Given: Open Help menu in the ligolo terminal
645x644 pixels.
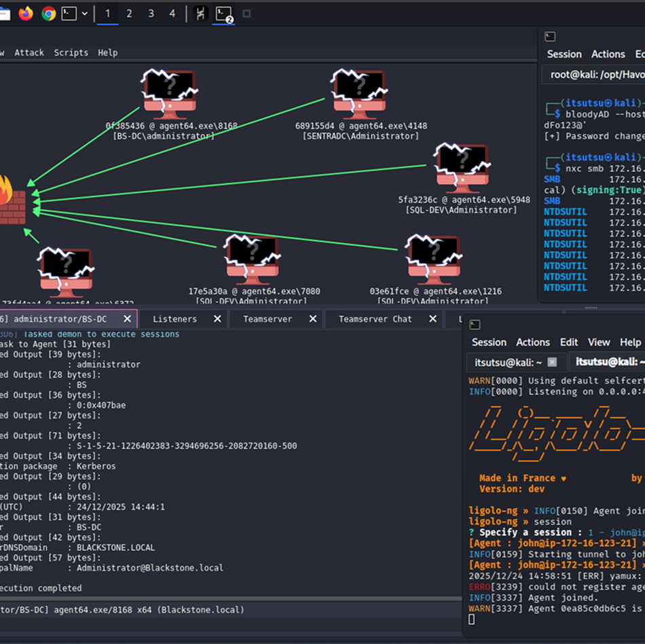Looking at the screenshot, I should point(630,342).
